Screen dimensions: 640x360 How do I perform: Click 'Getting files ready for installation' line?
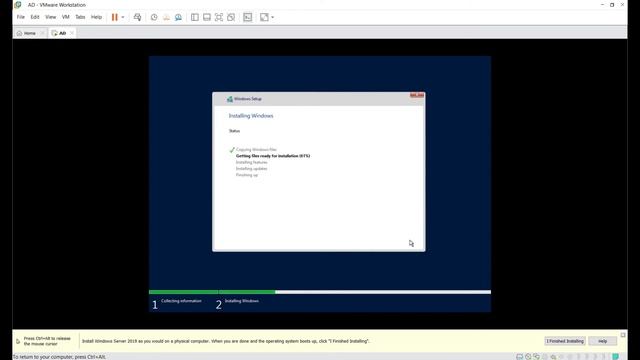pos(273,156)
